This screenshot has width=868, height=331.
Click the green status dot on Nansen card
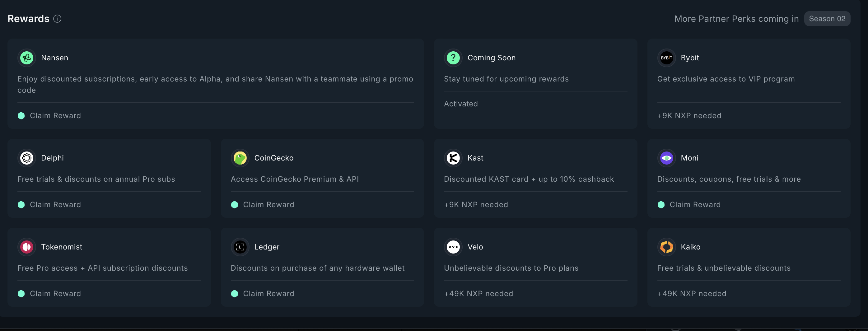(21, 116)
